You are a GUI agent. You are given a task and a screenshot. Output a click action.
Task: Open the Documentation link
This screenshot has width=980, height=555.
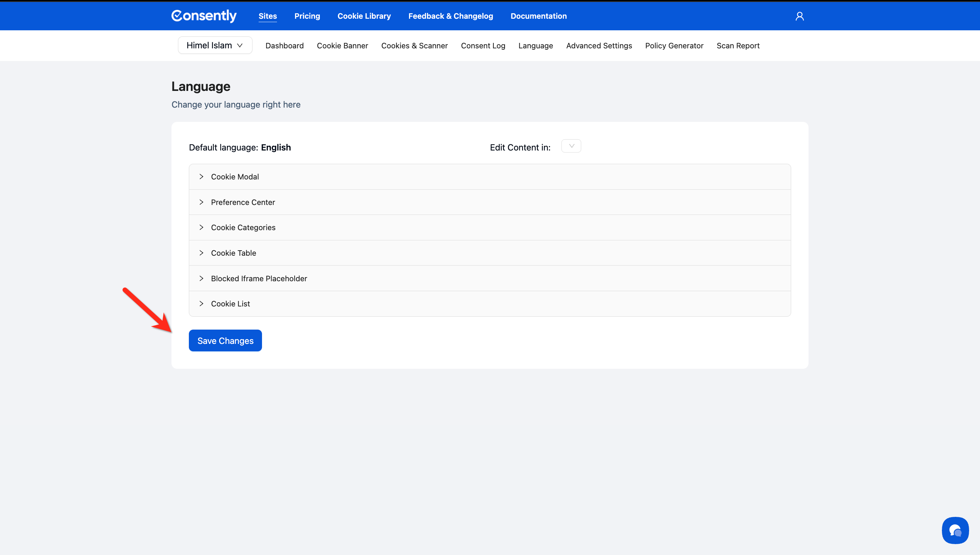(x=538, y=16)
